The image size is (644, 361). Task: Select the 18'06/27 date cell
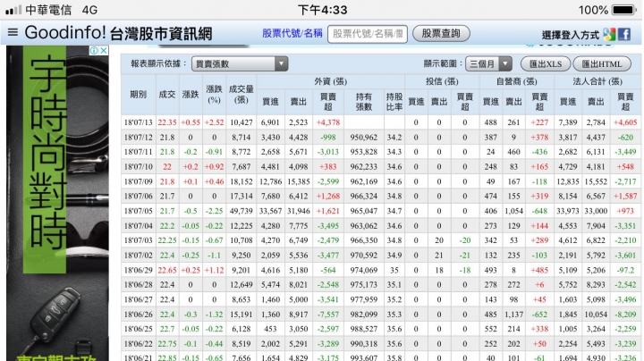138,299
